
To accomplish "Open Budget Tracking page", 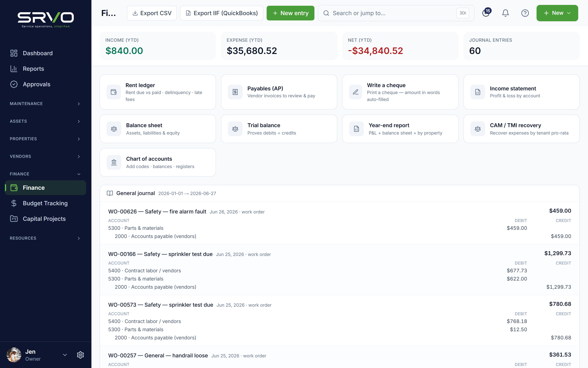I will tap(46, 203).
